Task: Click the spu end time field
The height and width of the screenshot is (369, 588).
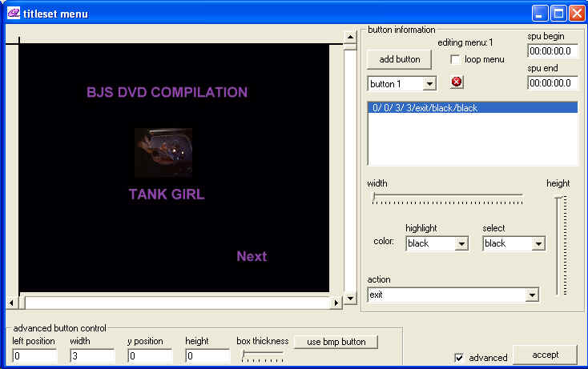Action: tap(553, 82)
